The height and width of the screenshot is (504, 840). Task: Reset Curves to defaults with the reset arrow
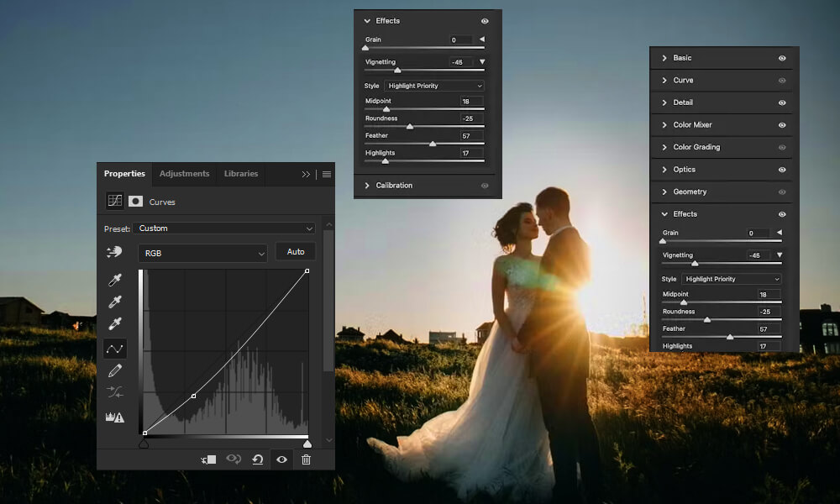coord(256,459)
